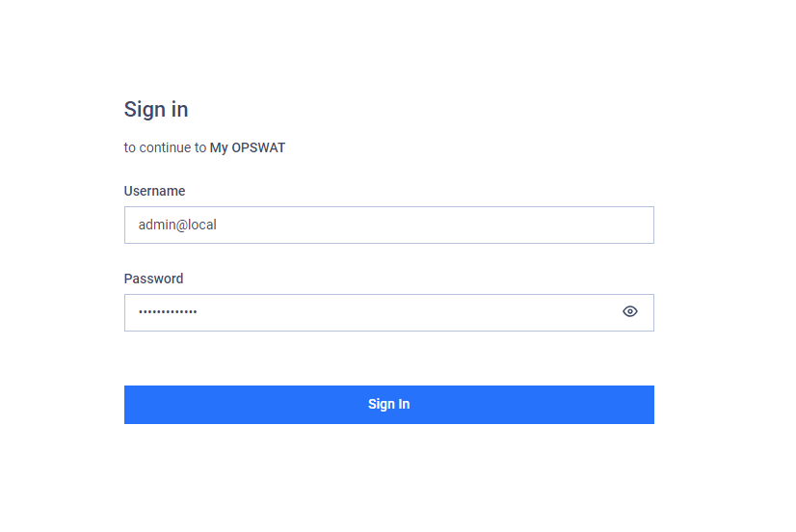The height and width of the screenshot is (532, 796).
Task: Click the "to continue to" subtitle text
Action: pyautogui.click(x=165, y=147)
